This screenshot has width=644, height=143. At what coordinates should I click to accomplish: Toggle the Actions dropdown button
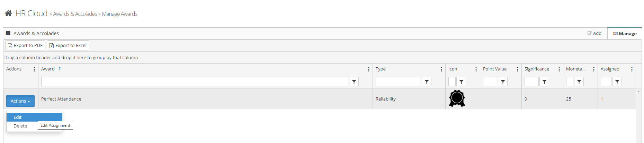tap(20, 101)
